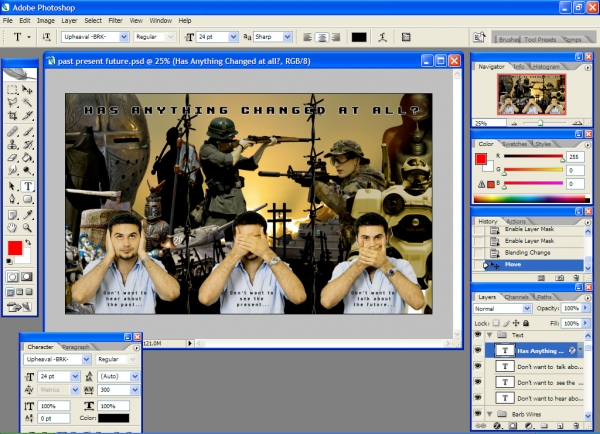
Task: Click the Navigator image thumbnail
Action: pos(532,95)
